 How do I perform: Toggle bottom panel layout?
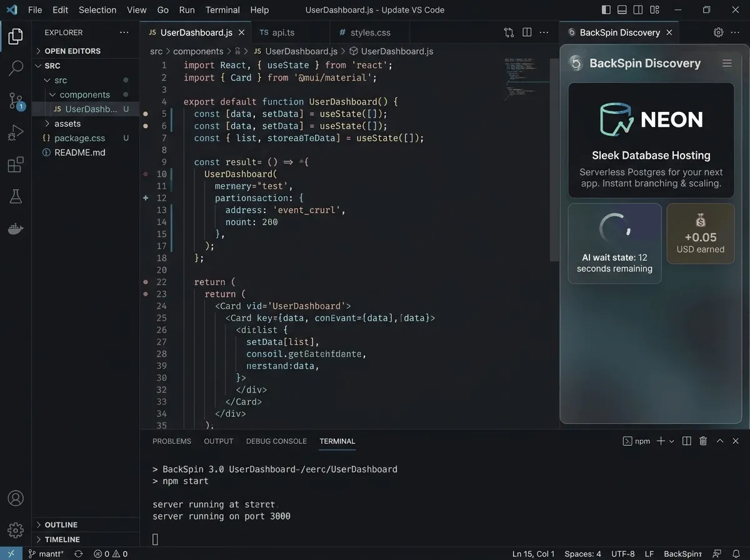click(622, 10)
